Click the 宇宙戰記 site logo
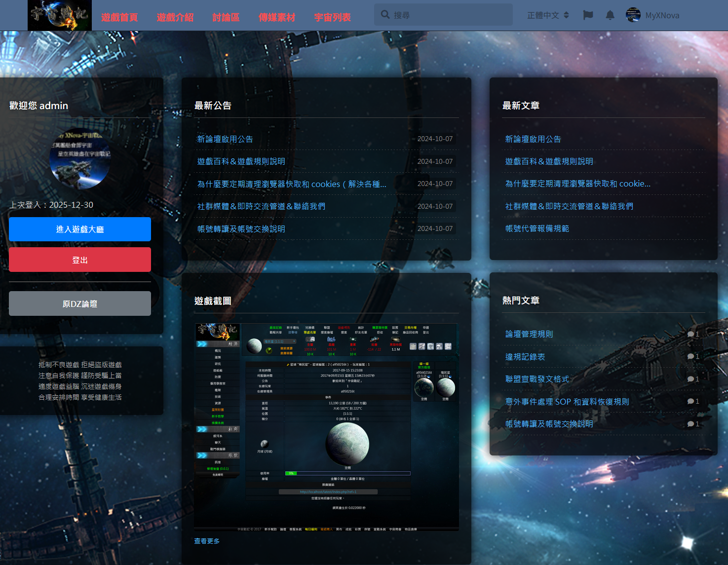 coord(59,15)
